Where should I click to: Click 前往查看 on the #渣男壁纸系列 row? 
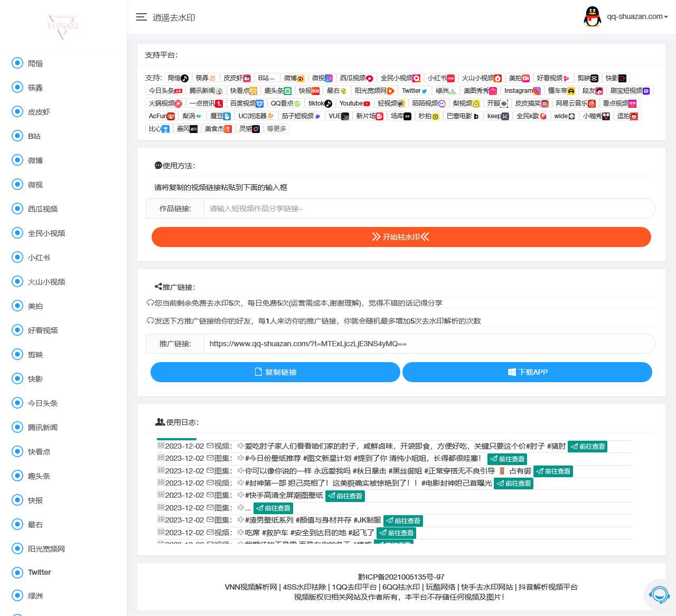coord(403,521)
